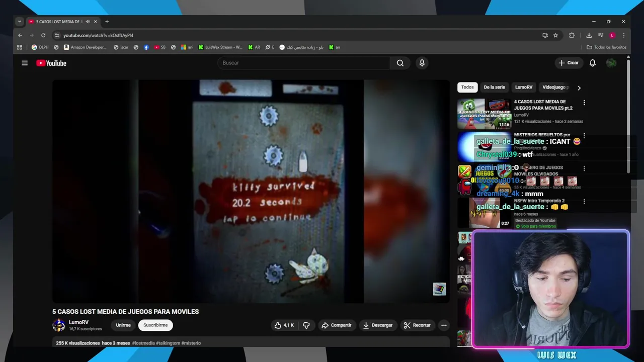Click the Unirme button
644x362 pixels.
tap(123, 325)
